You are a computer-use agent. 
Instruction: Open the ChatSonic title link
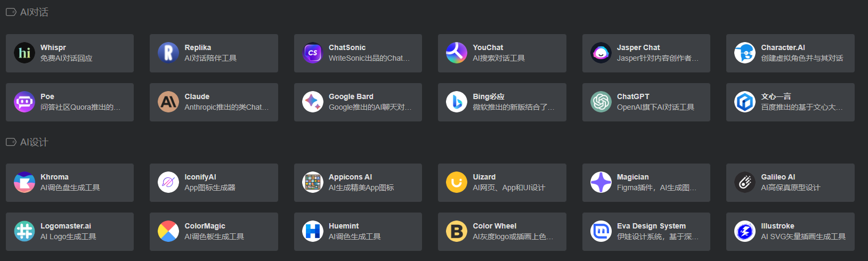pyautogui.click(x=347, y=47)
